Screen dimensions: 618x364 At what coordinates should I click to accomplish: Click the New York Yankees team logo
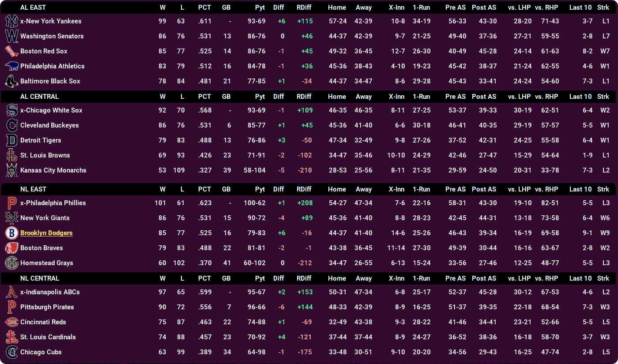coord(12,21)
